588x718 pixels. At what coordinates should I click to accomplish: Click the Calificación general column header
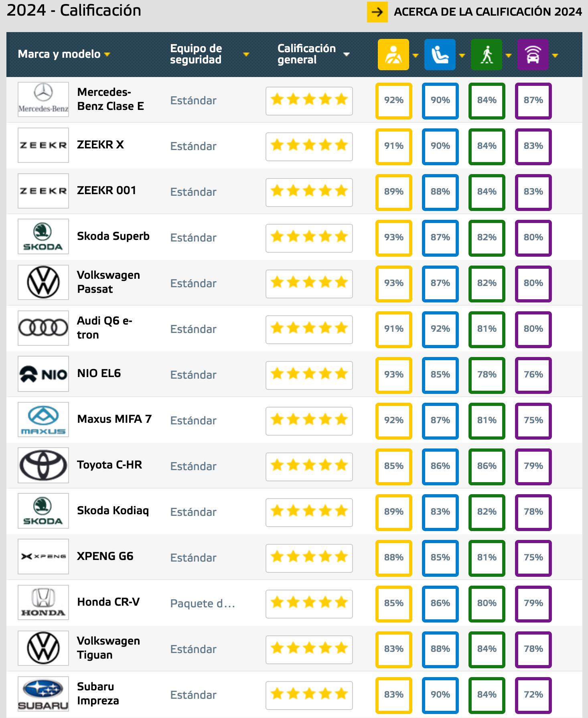click(306, 53)
